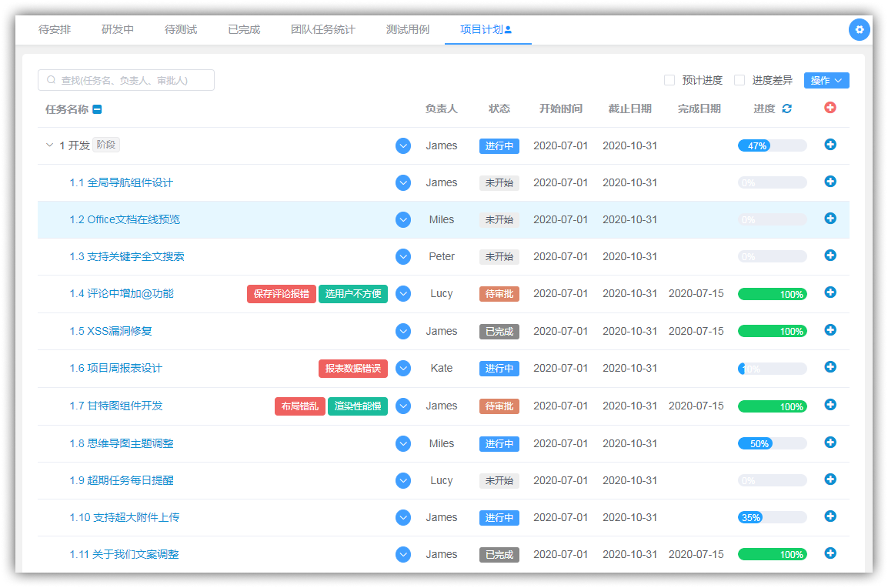Viewport: 888px width, 588px height.
Task: Switch to the 研发中 tab
Action: pos(118,29)
